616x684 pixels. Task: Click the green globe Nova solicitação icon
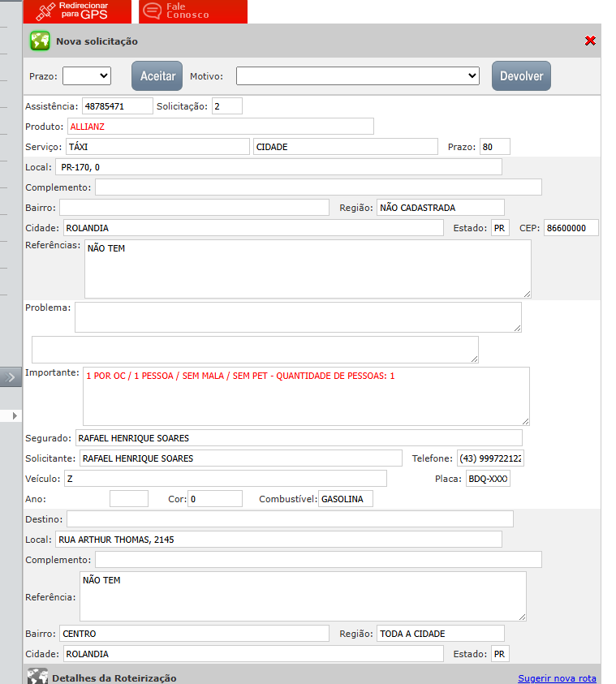(x=40, y=41)
